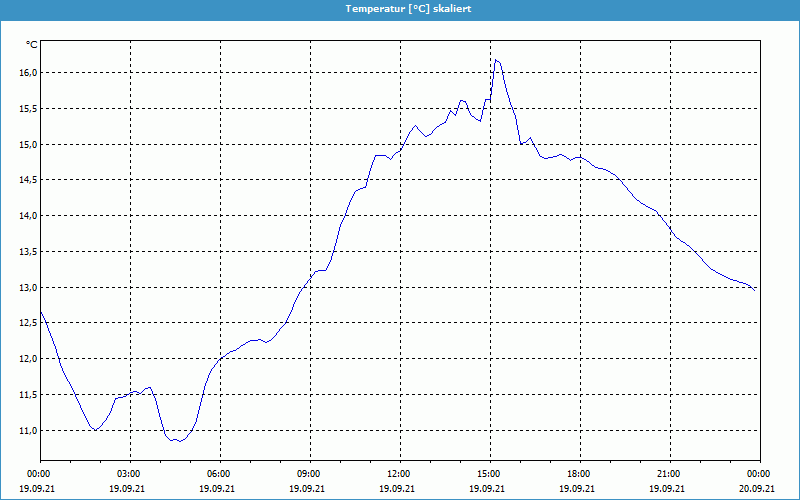
Task: Click the chart title 'Temperatur [°C] skaliert'
Action: [400, 8]
